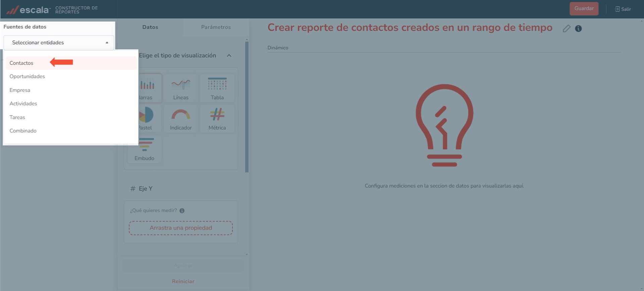644x291 pixels.
Task: Click Salir to exit builder
Action: [623, 9]
